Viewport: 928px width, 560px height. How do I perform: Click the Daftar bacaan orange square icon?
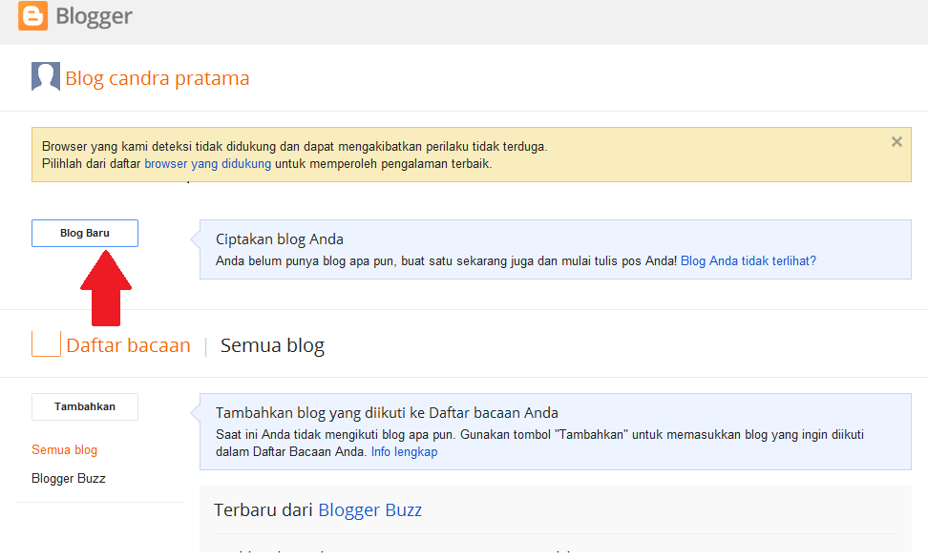[46, 343]
